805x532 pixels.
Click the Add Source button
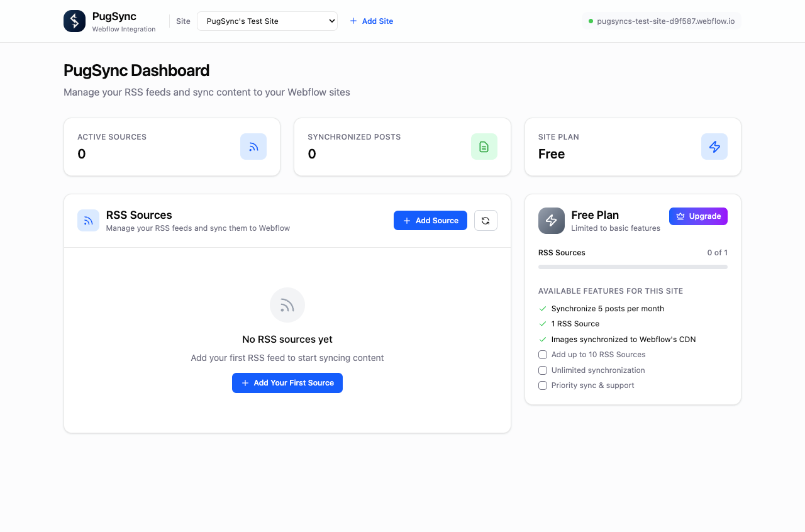pyautogui.click(x=430, y=220)
